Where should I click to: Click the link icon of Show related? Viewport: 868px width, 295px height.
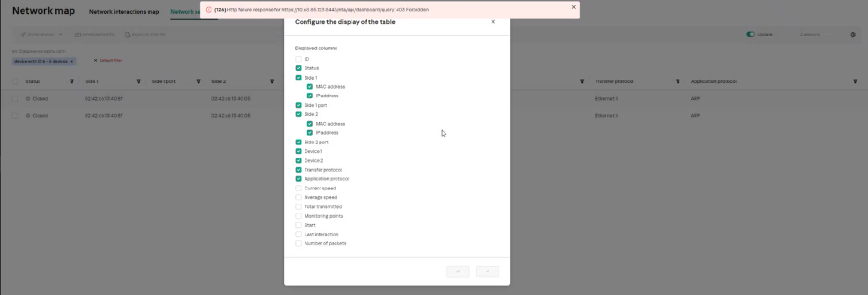pos(23,35)
